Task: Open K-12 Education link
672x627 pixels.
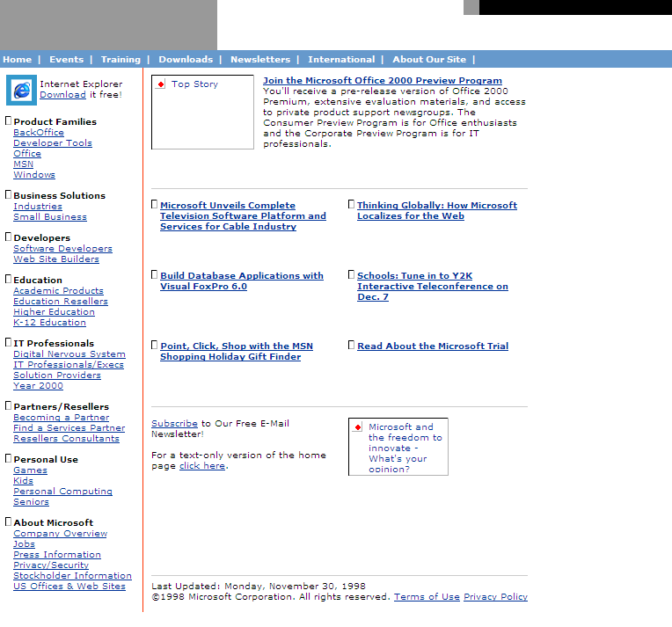Action: [50, 323]
